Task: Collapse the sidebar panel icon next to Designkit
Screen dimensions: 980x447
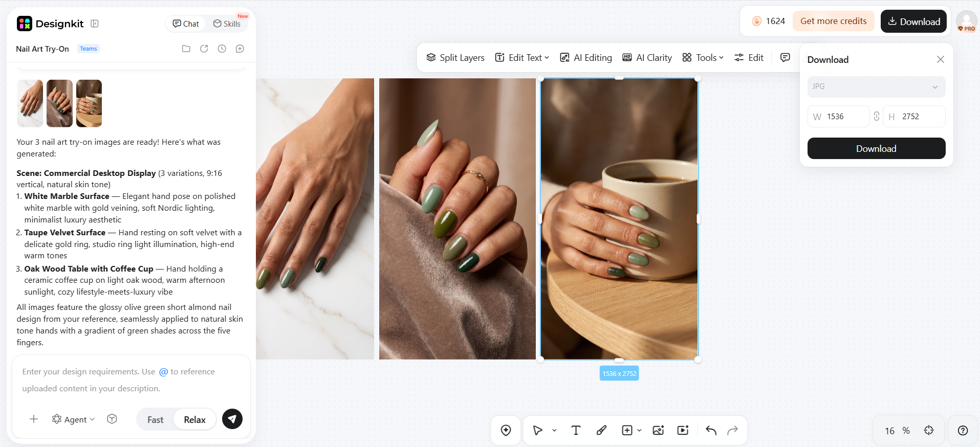Action: click(95, 24)
